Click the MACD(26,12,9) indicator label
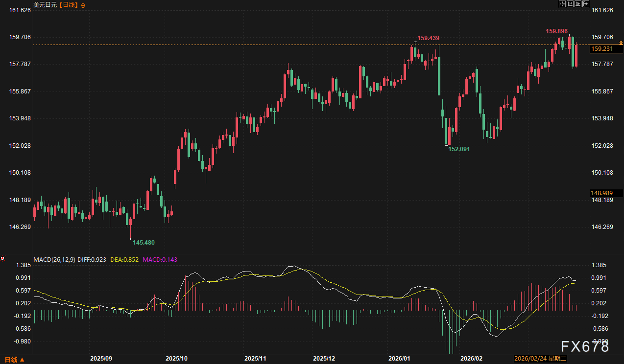 click(x=54, y=259)
